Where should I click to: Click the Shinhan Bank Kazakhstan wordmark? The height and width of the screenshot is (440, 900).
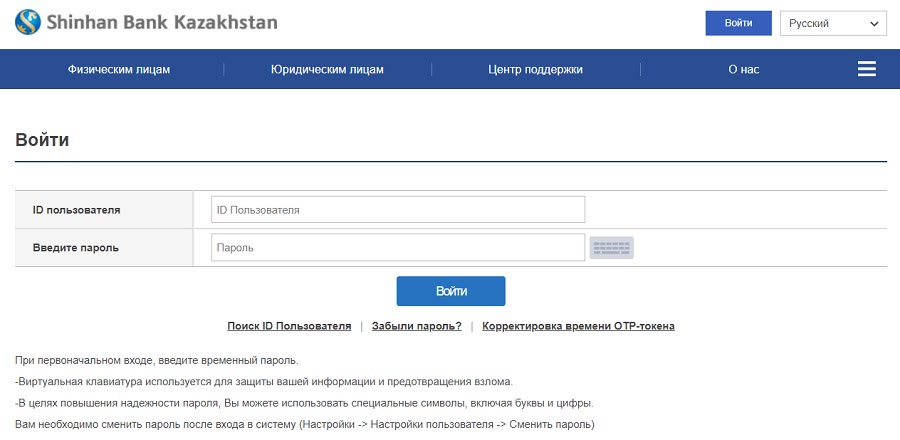coord(161,23)
